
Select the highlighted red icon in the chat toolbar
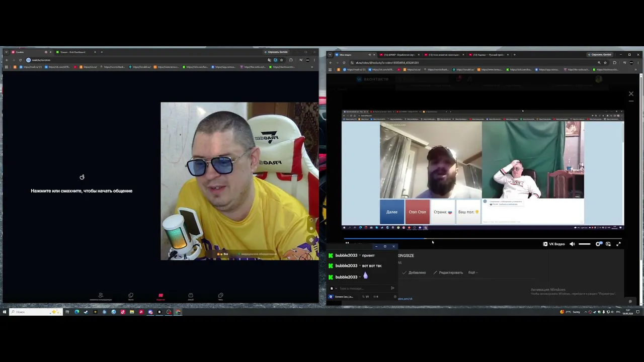[x=160, y=296]
